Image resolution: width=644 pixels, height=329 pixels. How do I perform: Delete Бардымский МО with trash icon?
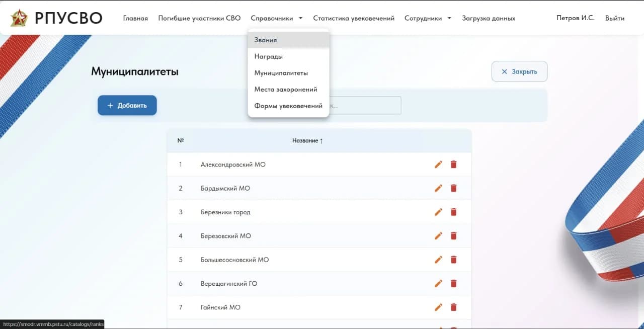[x=453, y=188]
